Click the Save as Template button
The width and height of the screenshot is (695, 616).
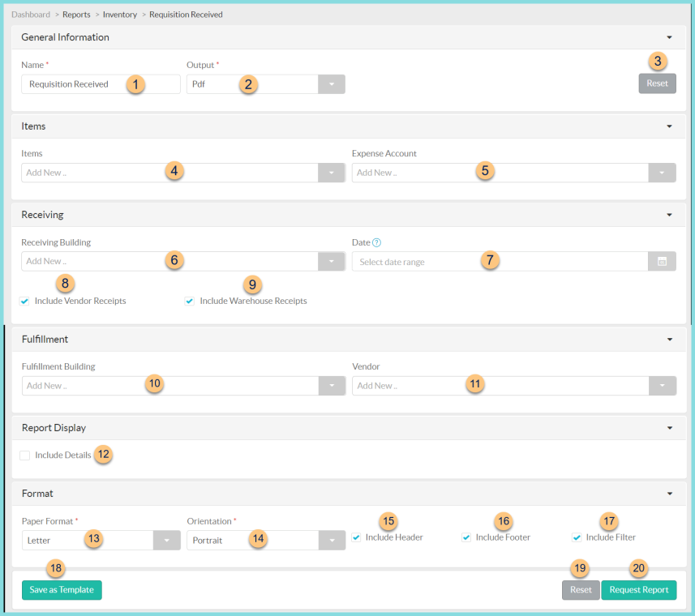pos(61,590)
